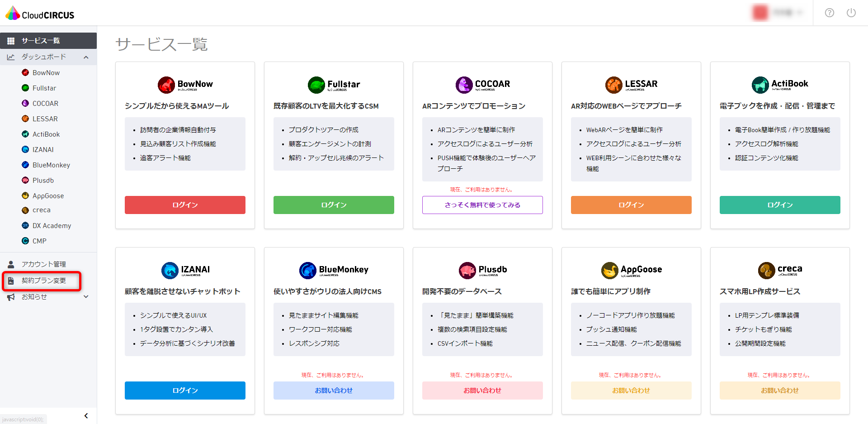The image size is (868, 424).
Task: Click さっそく無料で使ってみる for COCOAR
Action: pos(482,205)
